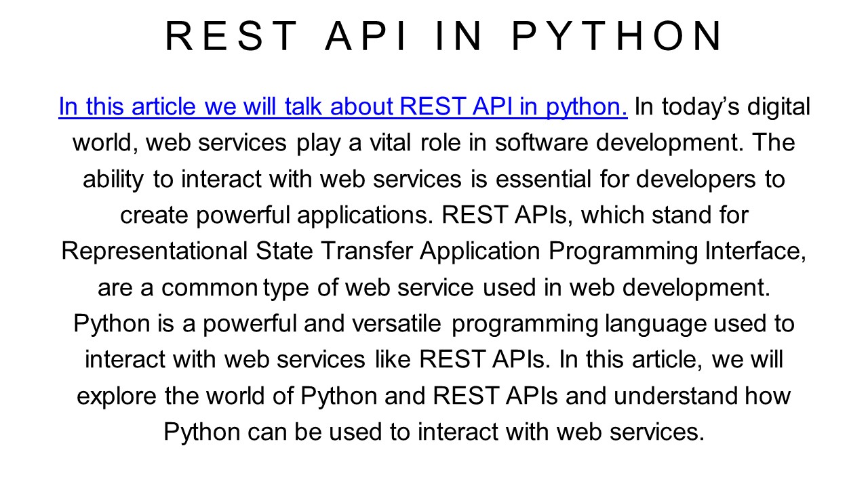868x488 pixels.
Task: Click the 'REST API IN PYTHON' slide title
Action: pyautogui.click(x=444, y=37)
